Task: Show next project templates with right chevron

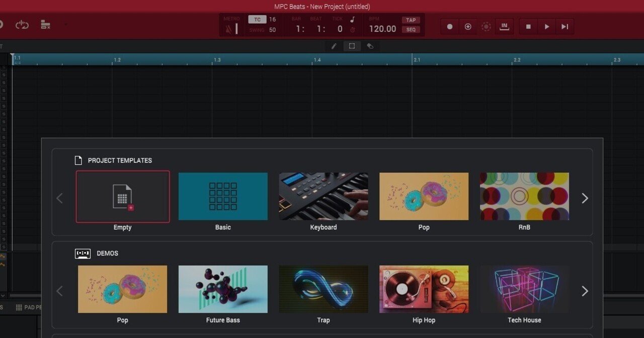Action: (x=585, y=198)
